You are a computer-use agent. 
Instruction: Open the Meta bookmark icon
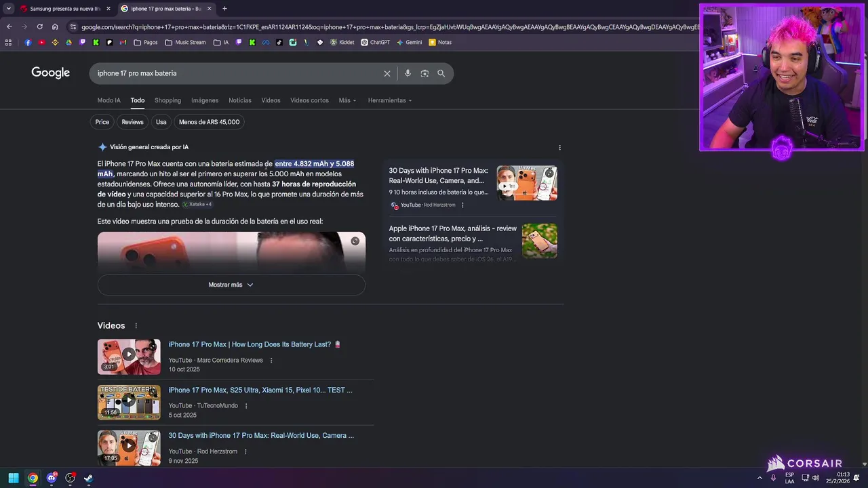tap(266, 42)
